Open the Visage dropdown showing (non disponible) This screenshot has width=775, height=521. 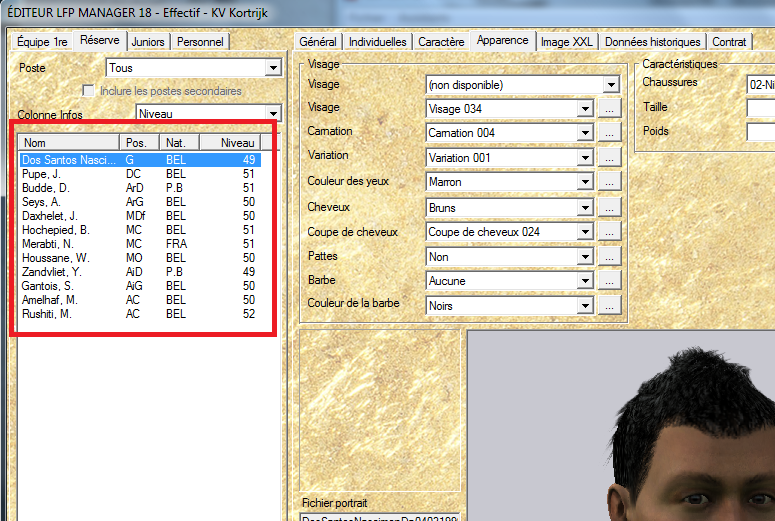click(522, 85)
